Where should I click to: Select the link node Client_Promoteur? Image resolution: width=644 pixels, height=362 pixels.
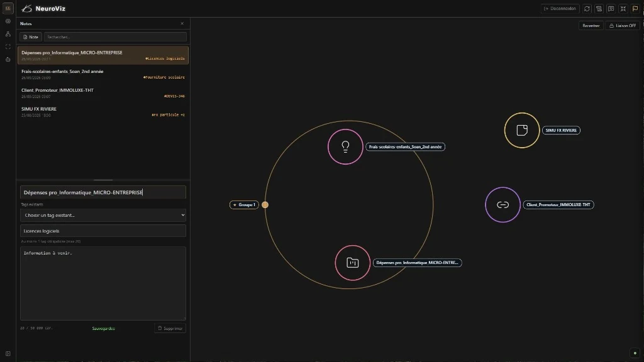coord(502,205)
